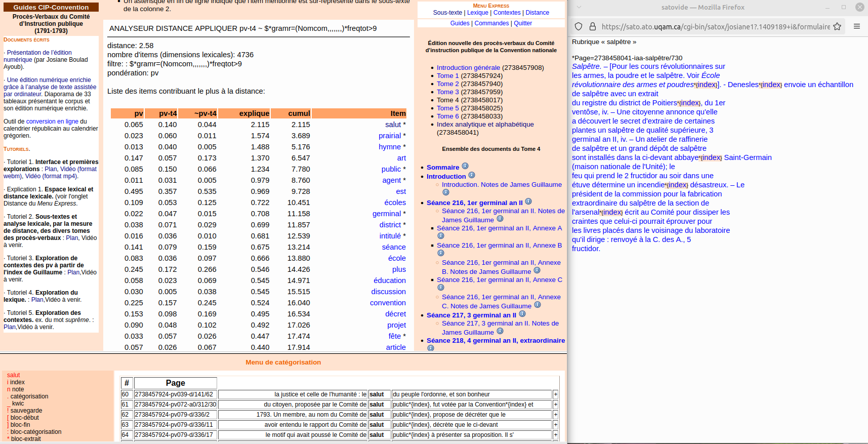Click info icon under Séance 216 Annexe C
868x444 pixels.
tap(441, 288)
